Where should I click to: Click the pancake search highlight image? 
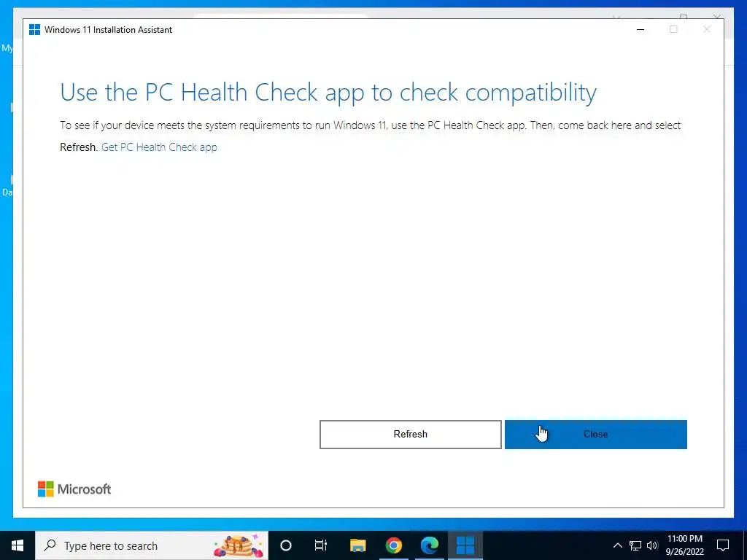(x=239, y=545)
